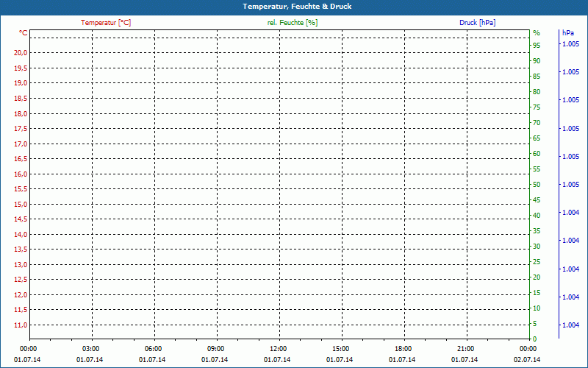Click the 18,5 temperature axis value

[21, 99]
